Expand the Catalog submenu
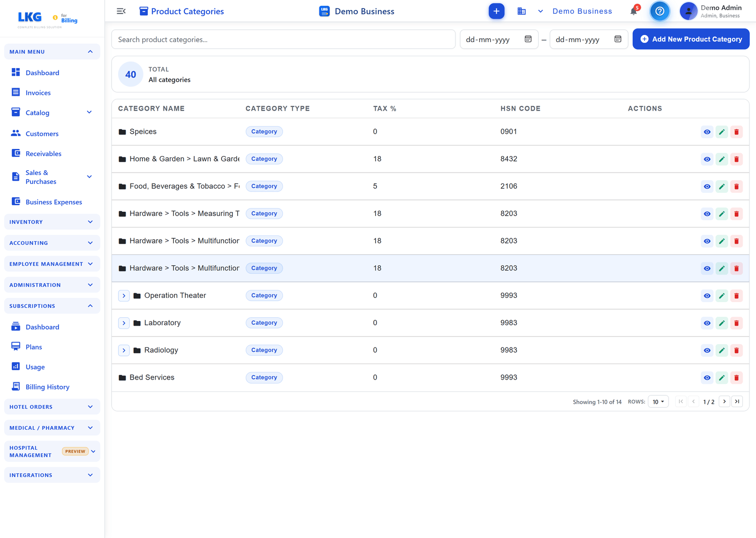 (x=89, y=112)
